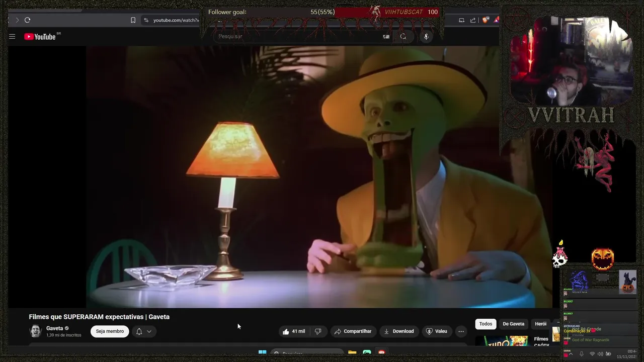Like the video with 41 mil thumbs up
The width and height of the screenshot is (644, 362).
pyautogui.click(x=293, y=331)
